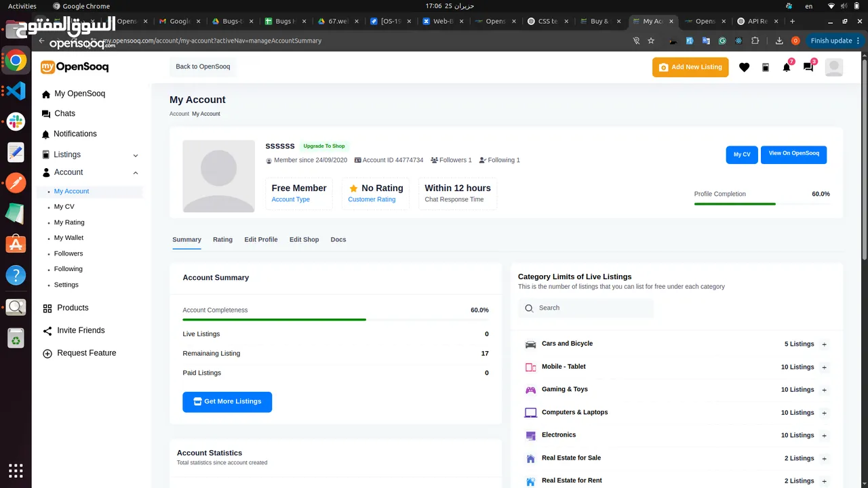The image size is (868, 488).
Task: Expand Electronics plus button
Action: coord(825,435)
